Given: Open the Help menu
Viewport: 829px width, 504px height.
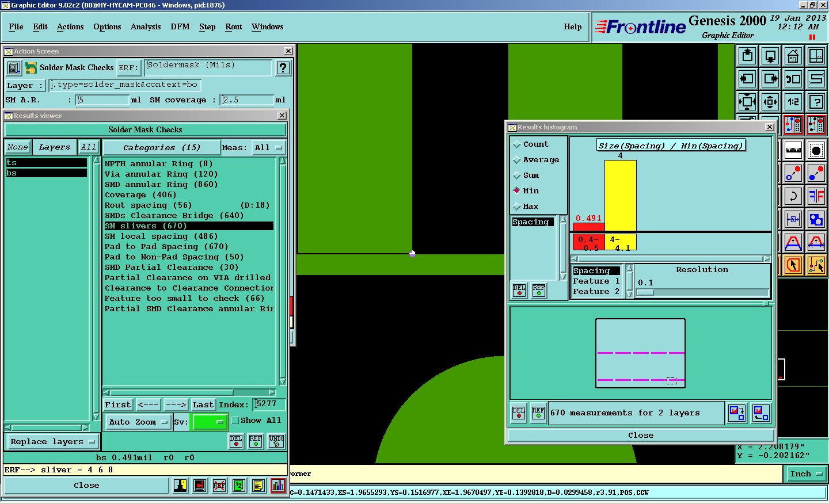Looking at the screenshot, I should click(573, 27).
